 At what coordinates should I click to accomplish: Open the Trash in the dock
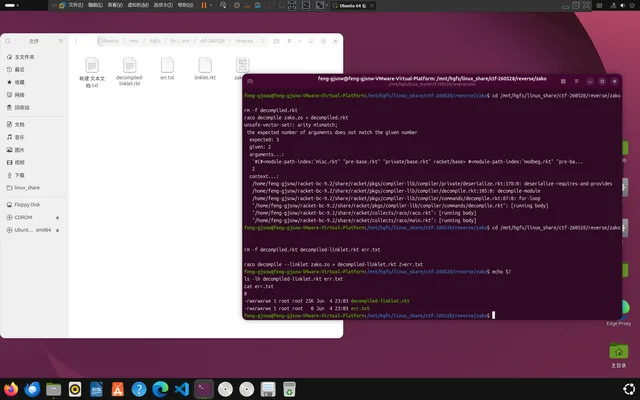pyautogui.click(x=289, y=389)
